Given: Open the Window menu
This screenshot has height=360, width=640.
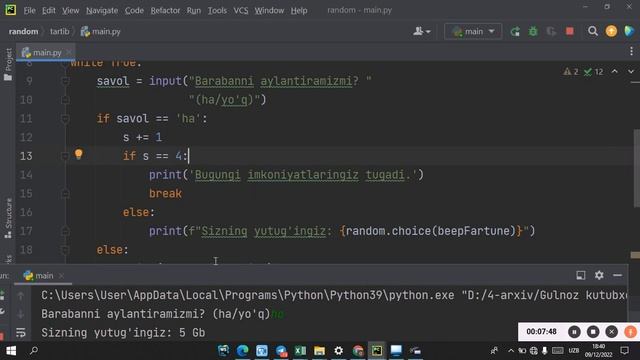Looking at the screenshot, I should [269, 10].
